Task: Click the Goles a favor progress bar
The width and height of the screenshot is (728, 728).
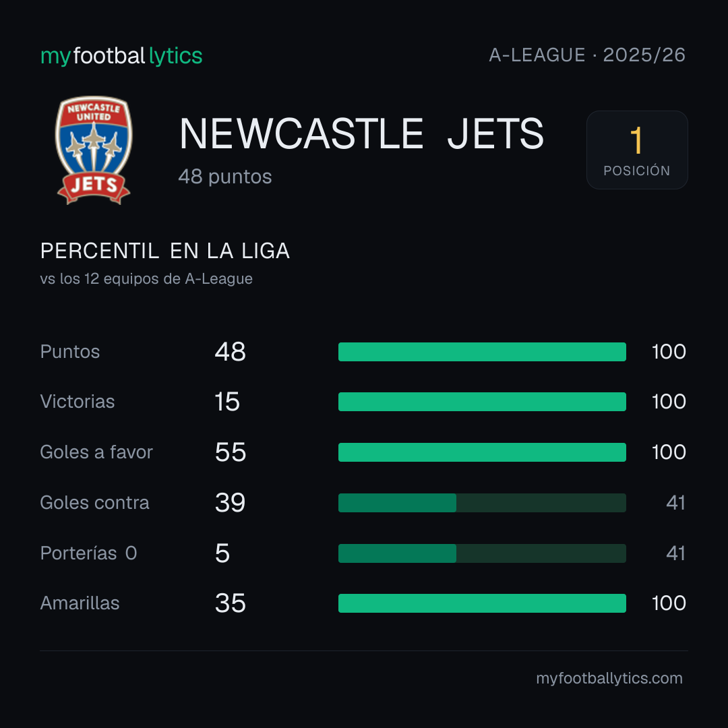Action: [x=482, y=452]
